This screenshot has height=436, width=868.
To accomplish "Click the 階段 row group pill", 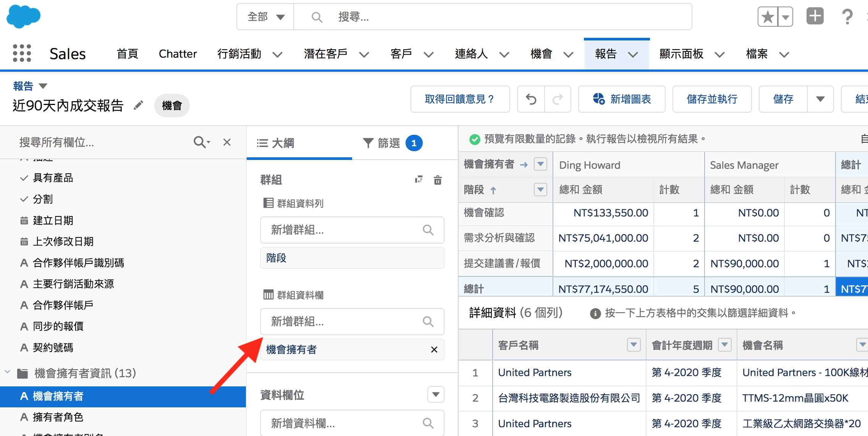I will click(x=352, y=258).
